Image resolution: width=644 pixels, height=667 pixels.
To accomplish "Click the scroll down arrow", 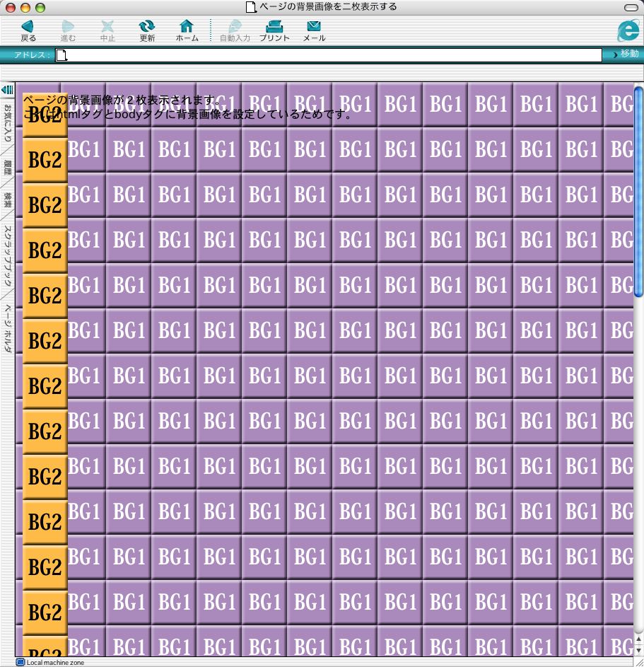I will [638, 651].
